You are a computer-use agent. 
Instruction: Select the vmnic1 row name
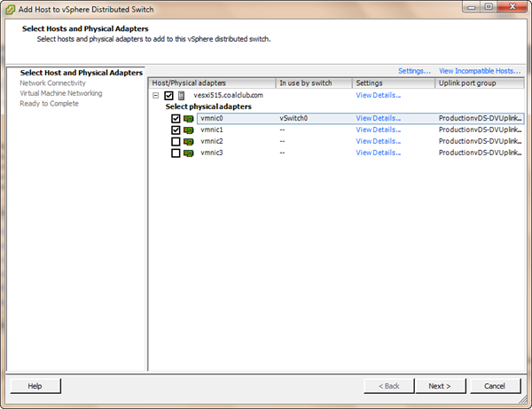coord(212,130)
